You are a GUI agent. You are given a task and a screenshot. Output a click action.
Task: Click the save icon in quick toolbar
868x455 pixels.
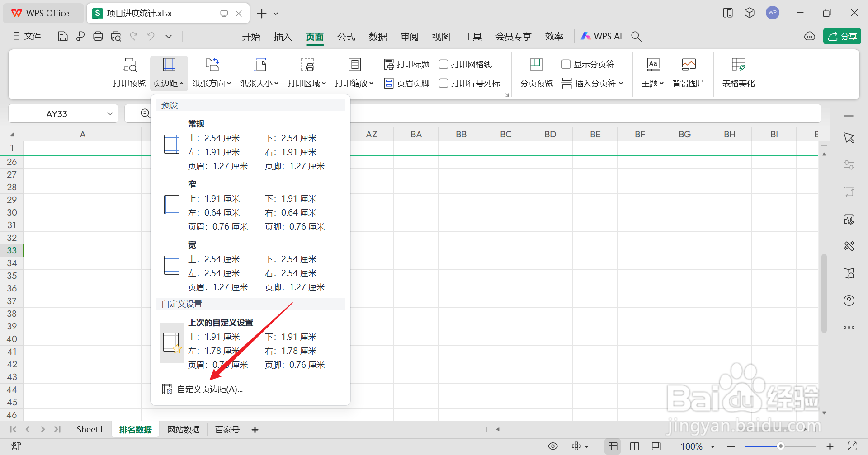[x=62, y=37]
